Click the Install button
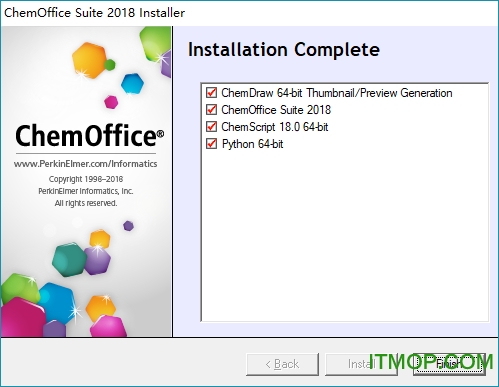 (x=361, y=364)
